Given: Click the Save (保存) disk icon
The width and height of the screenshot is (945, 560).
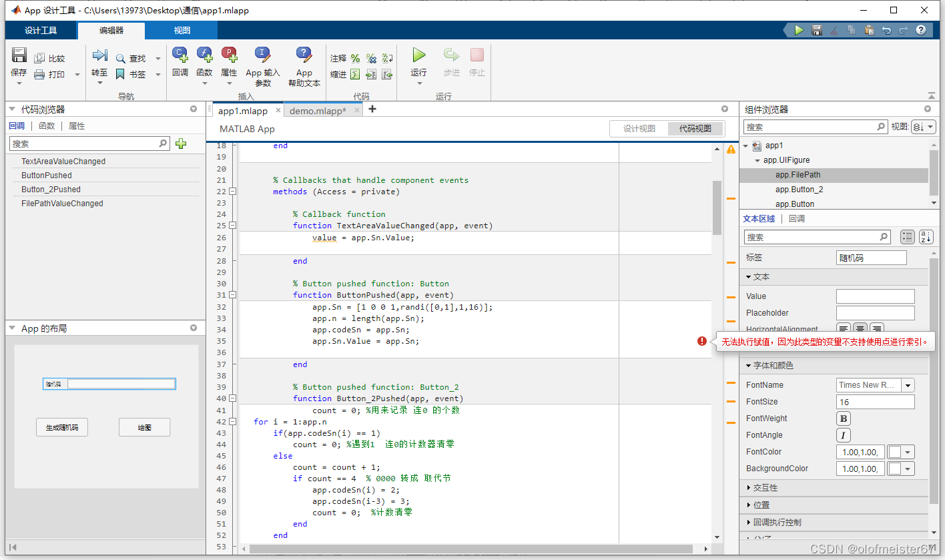Looking at the screenshot, I should tap(19, 56).
